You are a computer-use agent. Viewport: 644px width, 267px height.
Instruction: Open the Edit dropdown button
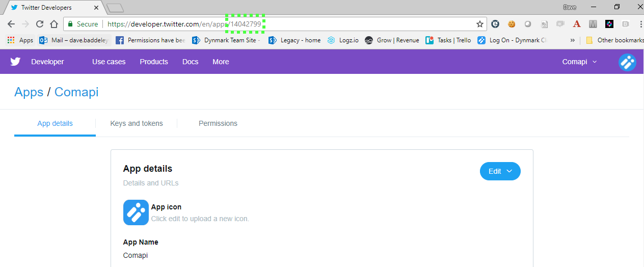500,171
